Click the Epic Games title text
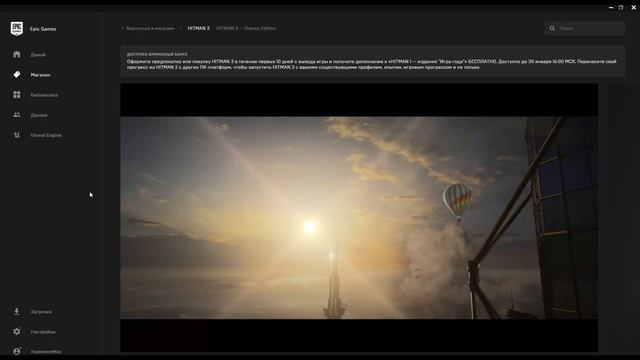 43,29
